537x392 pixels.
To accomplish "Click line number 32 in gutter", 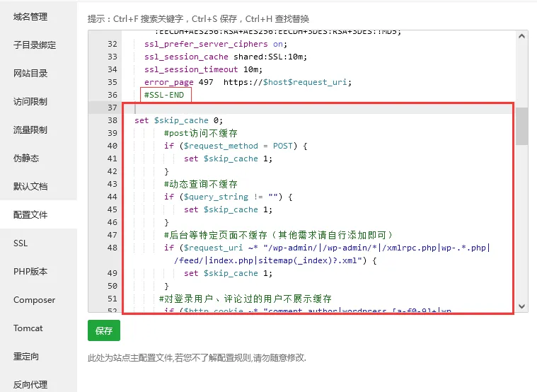I will coord(112,44).
